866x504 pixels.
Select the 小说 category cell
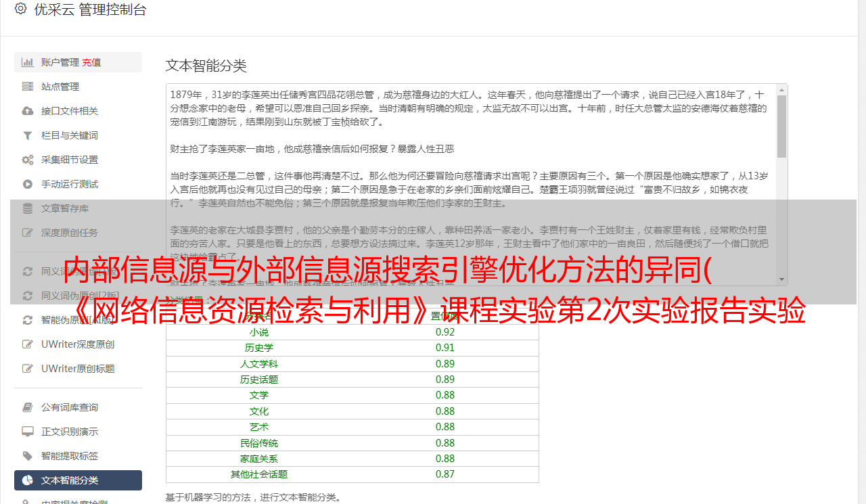click(259, 332)
